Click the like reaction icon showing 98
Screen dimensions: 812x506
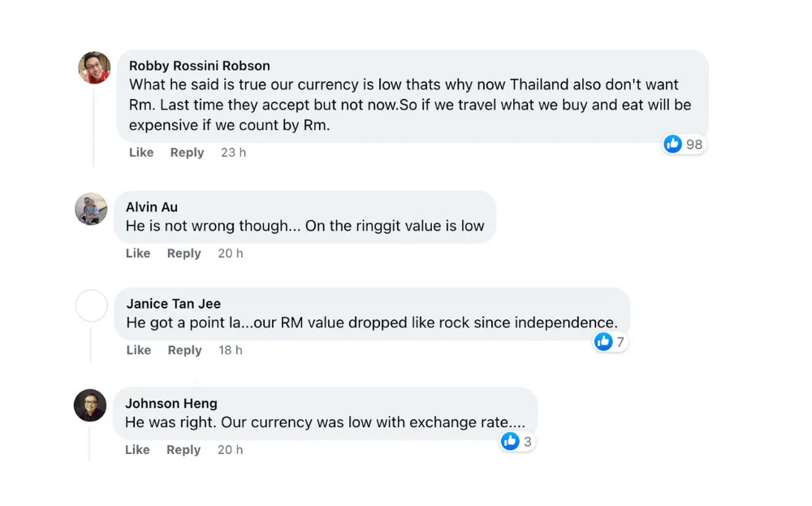point(672,144)
